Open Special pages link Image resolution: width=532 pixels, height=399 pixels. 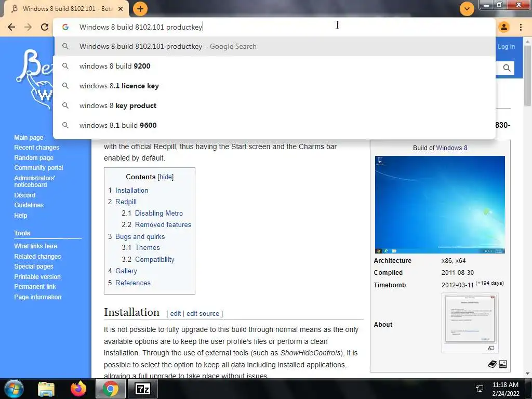[x=34, y=267]
